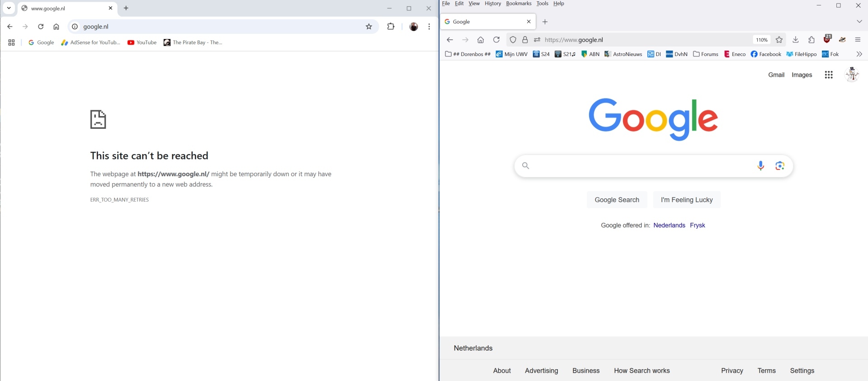Open Firefox History menu
The height and width of the screenshot is (381, 868).
coord(493,4)
